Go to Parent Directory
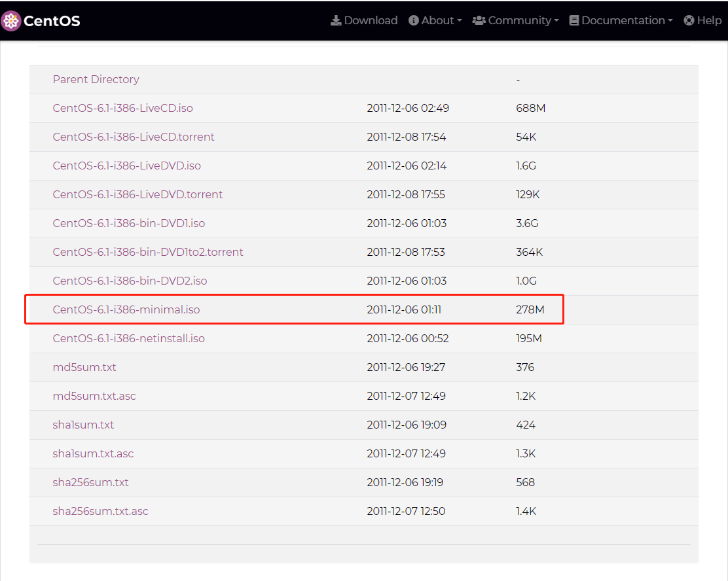The image size is (728, 581). coord(96,79)
